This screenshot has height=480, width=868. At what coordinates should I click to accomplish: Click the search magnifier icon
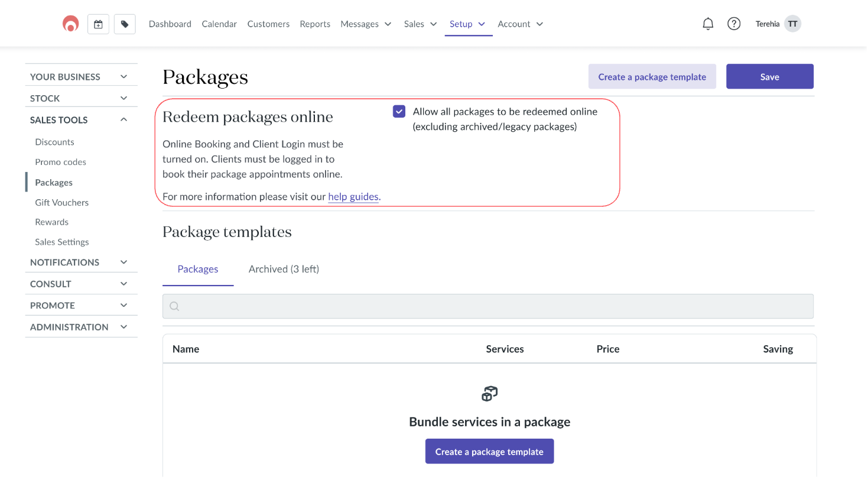point(174,306)
